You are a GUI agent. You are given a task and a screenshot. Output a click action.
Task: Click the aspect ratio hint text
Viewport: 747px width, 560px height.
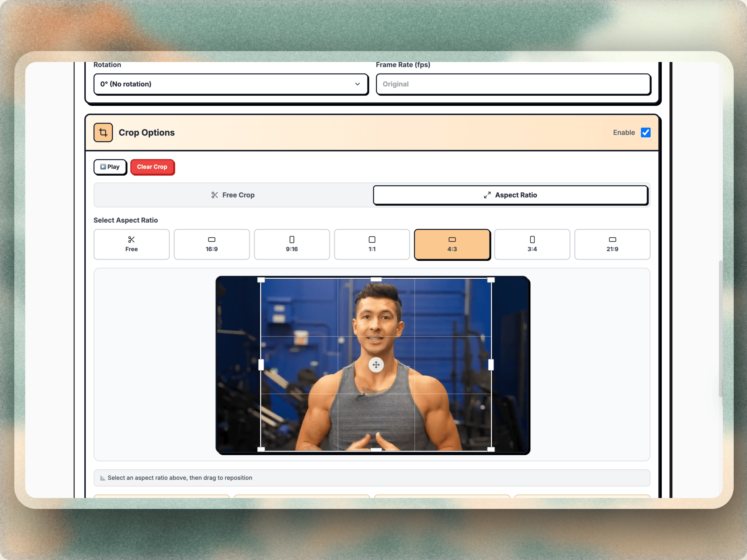[180, 478]
